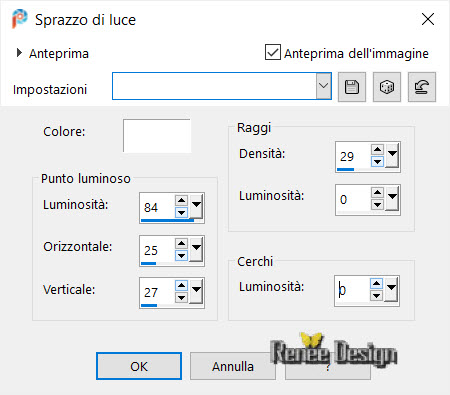Click the reset to default arrow icon

(422, 87)
